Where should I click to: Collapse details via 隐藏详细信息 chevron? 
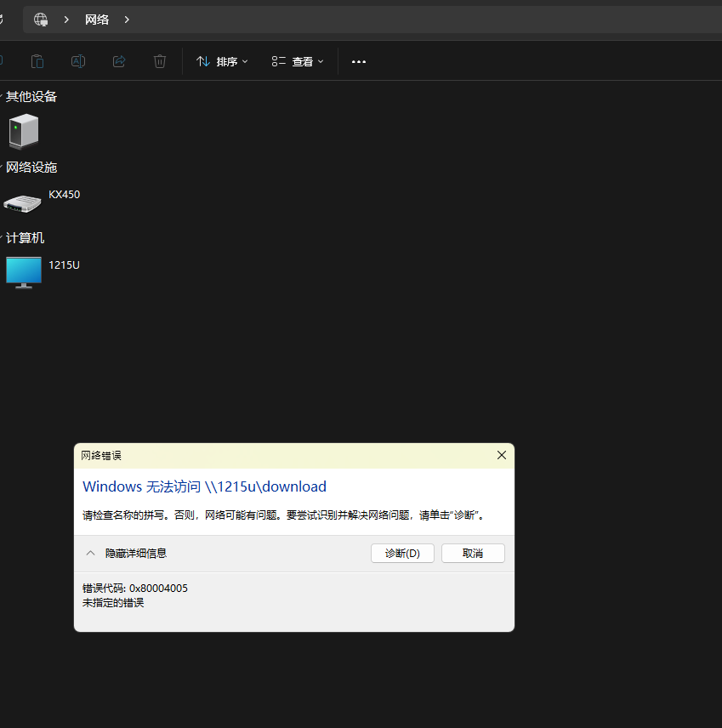(x=90, y=553)
